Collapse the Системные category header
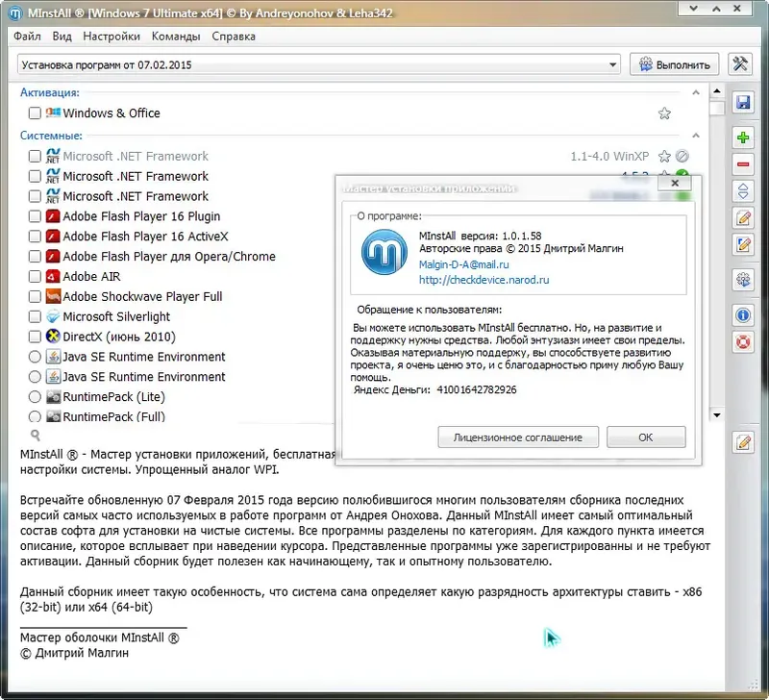This screenshot has width=769, height=700. [53, 136]
